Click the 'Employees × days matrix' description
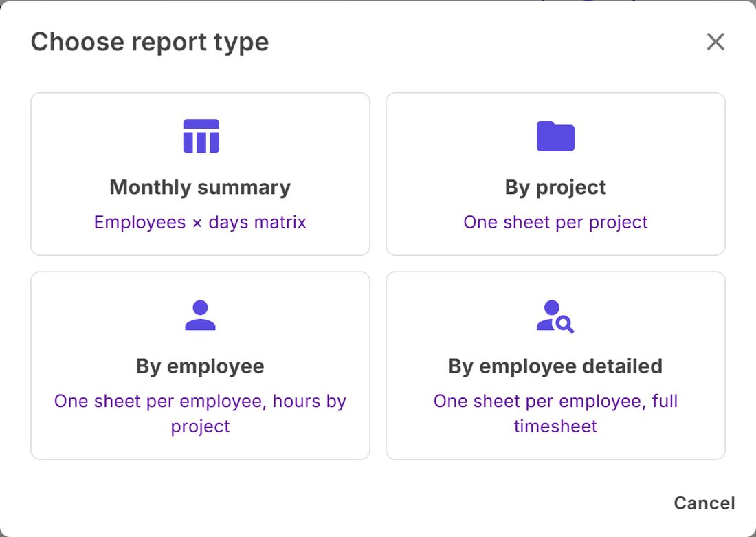Viewport: 756px width, 537px height. tap(200, 222)
